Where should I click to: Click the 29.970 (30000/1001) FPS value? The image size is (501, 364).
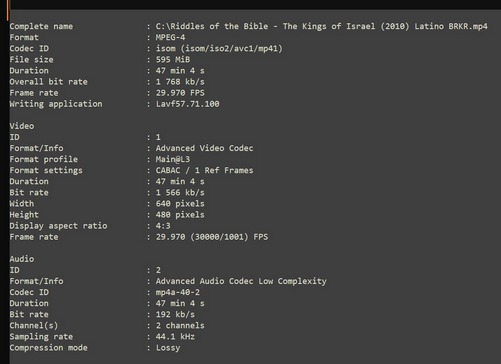pyautogui.click(x=212, y=237)
